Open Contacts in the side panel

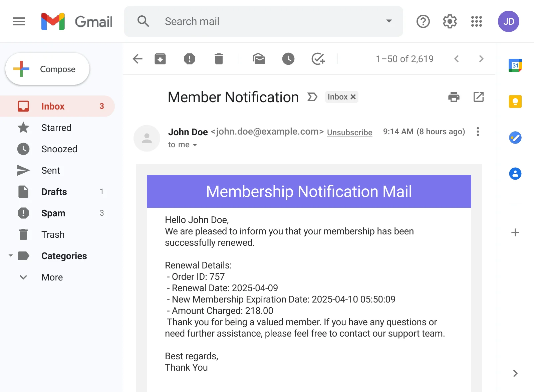click(515, 174)
